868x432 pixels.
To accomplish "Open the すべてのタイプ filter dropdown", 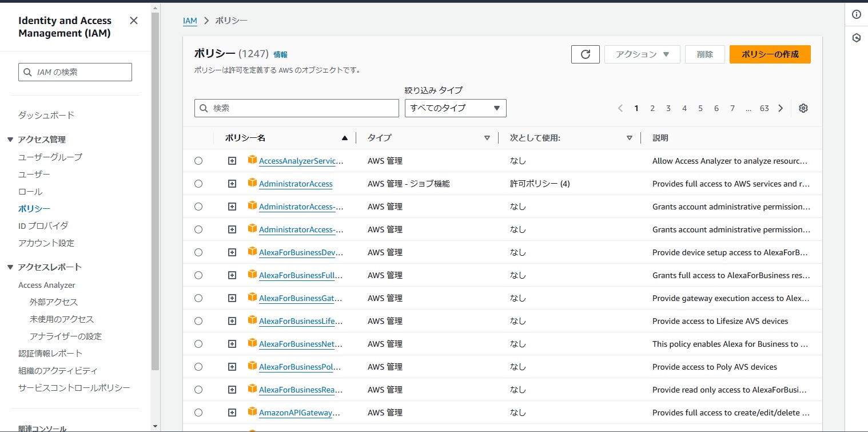I will (455, 108).
